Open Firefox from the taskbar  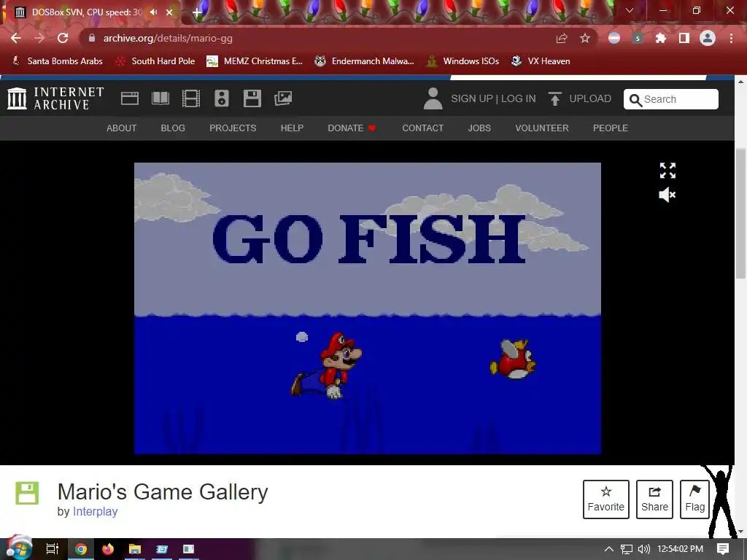click(x=108, y=549)
